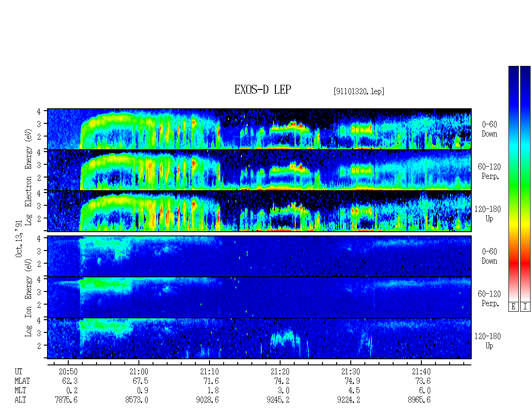
Task: Click the 21:30 time tick label
Action: click(x=350, y=372)
